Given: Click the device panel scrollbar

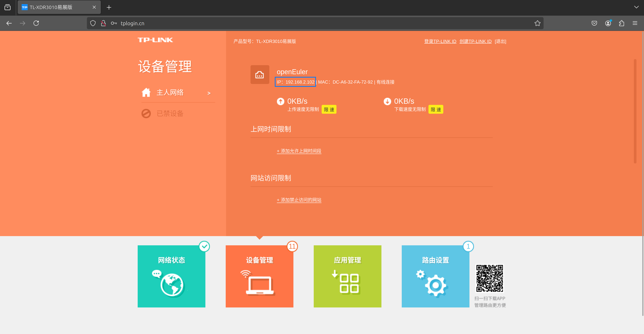Looking at the screenshot, I should (x=635, y=111).
